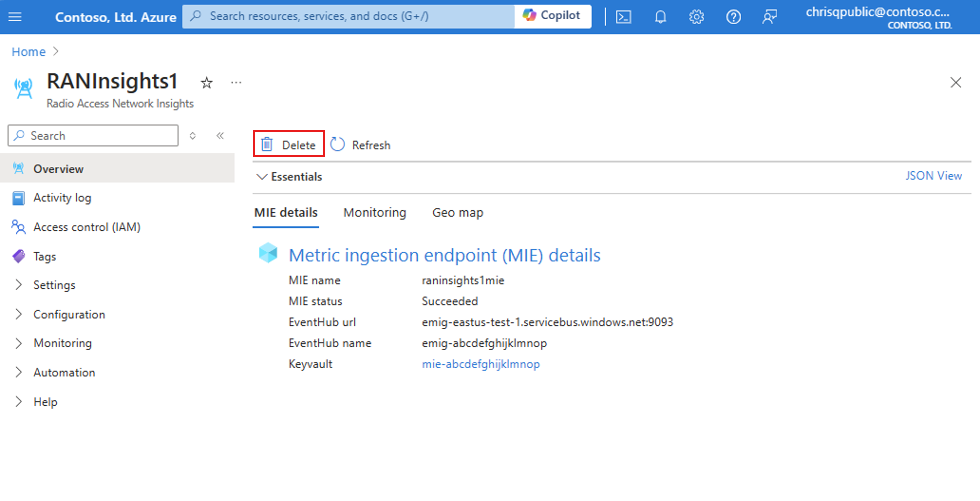Image resolution: width=980 pixels, height=501 pixels.
Task: Select the MIE details tab
Action: pyautogui.click(x=286, y=212)
